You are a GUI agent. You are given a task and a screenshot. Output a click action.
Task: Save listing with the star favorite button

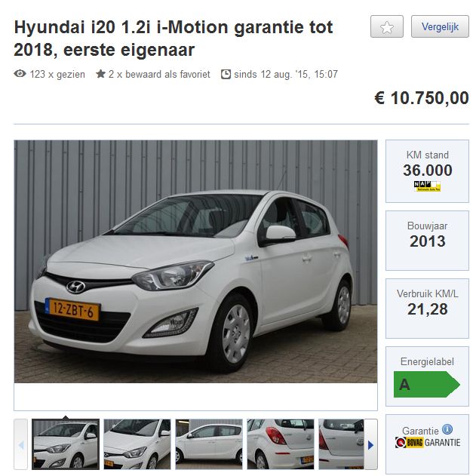tap(387, 26)
